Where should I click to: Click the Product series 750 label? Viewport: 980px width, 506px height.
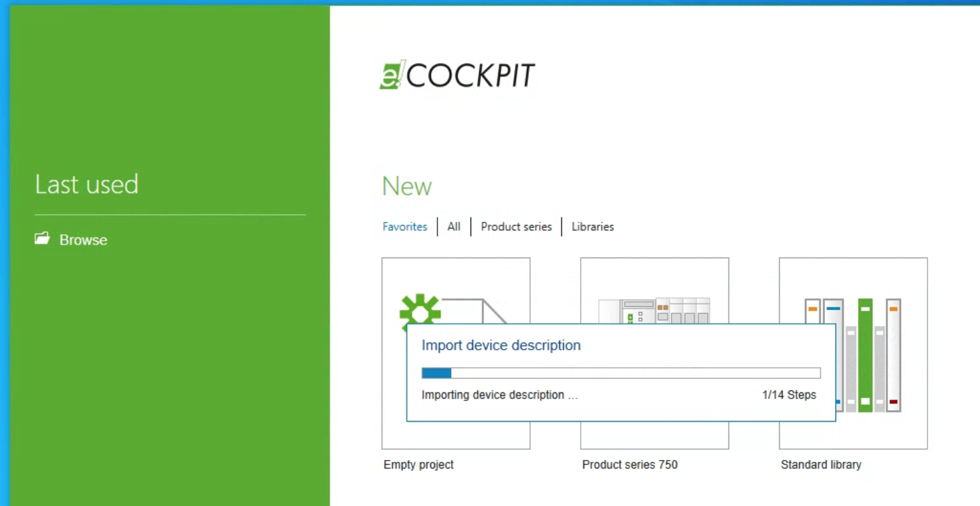[630, 464]
